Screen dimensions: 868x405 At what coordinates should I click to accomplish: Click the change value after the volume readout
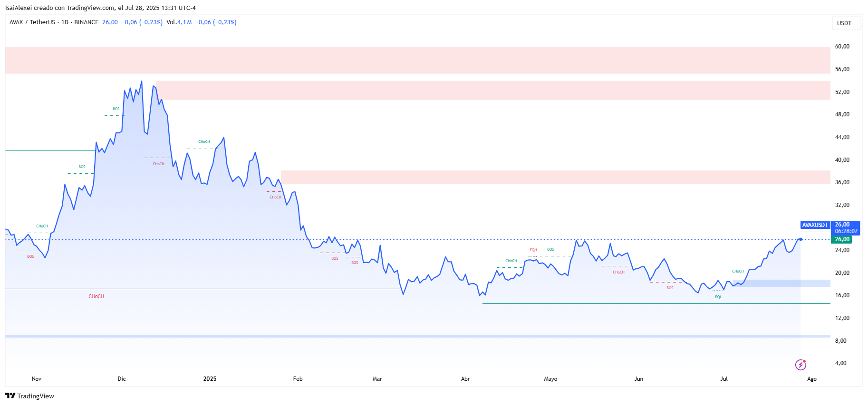(216, 22)
